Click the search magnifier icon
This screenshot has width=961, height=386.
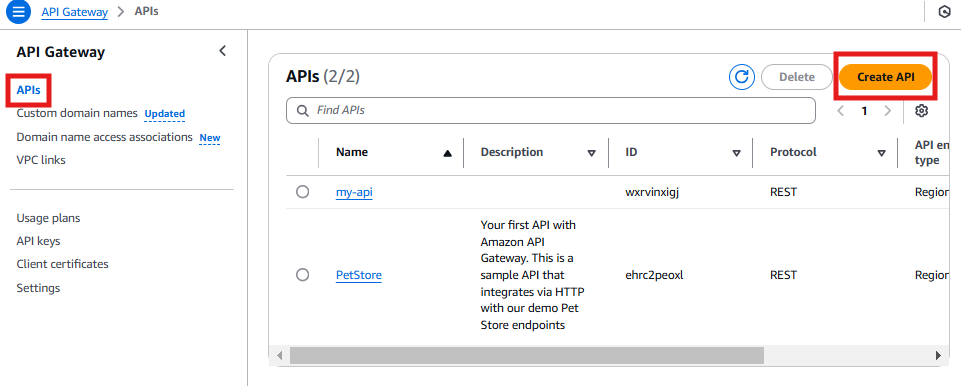click(302, 111)
